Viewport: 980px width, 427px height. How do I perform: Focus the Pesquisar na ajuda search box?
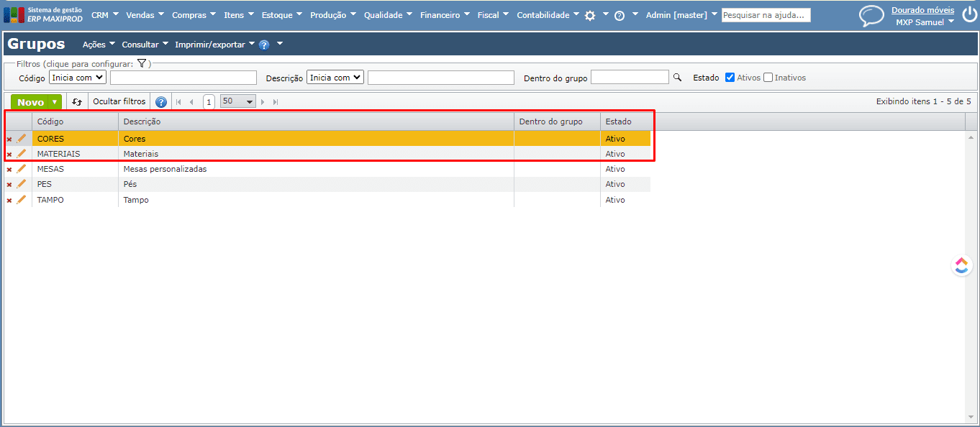(x=766, y=15)
